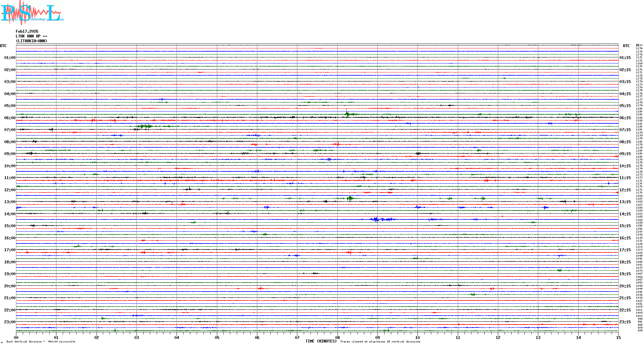Click minute tick 08 on bottom axis
Image resolution: width=644 pixels, height=346 pixels.
(x=337, y=337)
